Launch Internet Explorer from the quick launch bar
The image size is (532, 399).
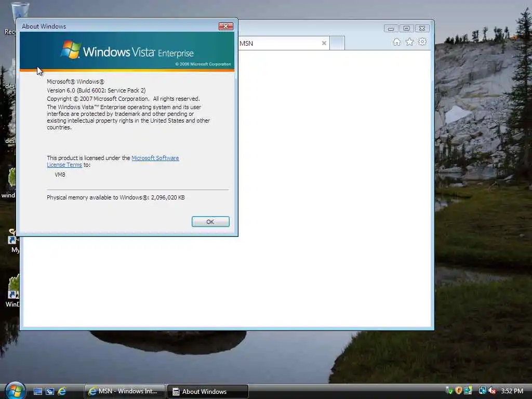point(62,392)
